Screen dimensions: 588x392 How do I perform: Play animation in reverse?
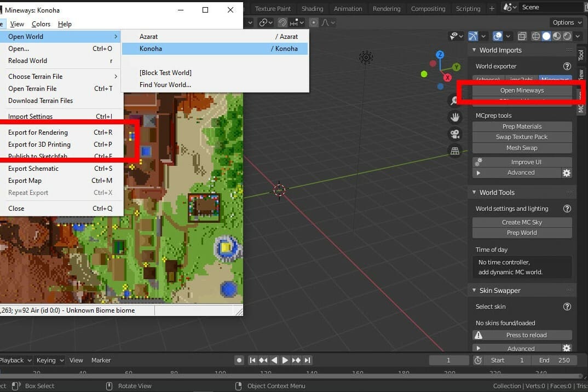tap(274, 360)
